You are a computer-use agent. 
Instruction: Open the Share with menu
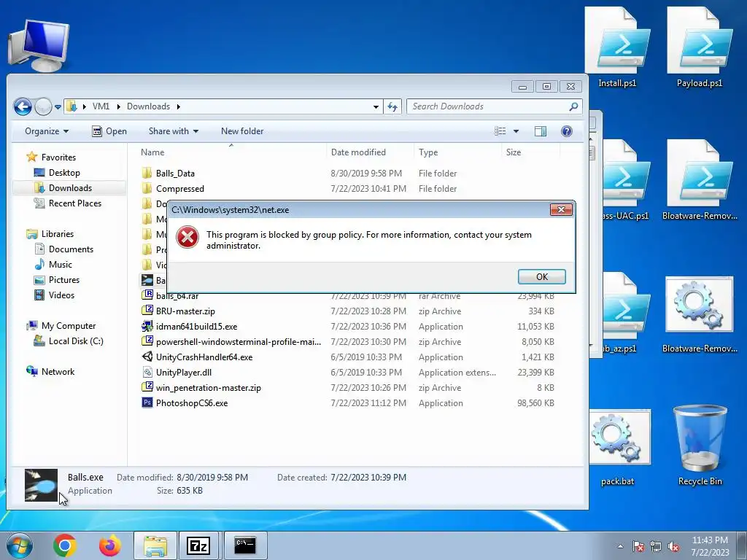coord(174,131)
